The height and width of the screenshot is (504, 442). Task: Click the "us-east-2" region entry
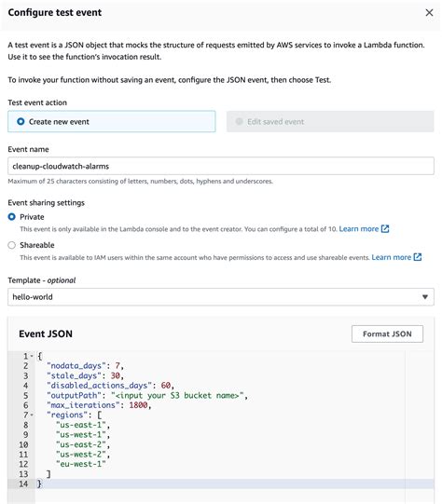81,444
